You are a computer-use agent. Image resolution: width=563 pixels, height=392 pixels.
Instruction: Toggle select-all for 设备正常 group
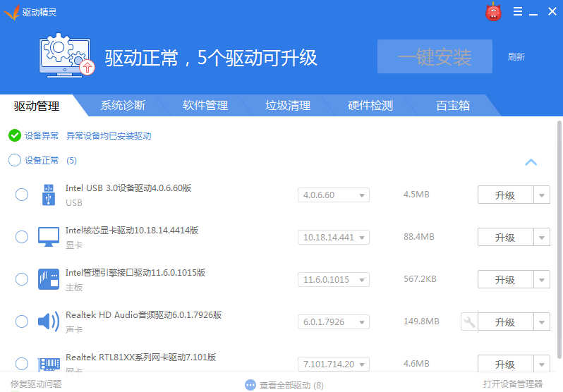coord(15,160)
